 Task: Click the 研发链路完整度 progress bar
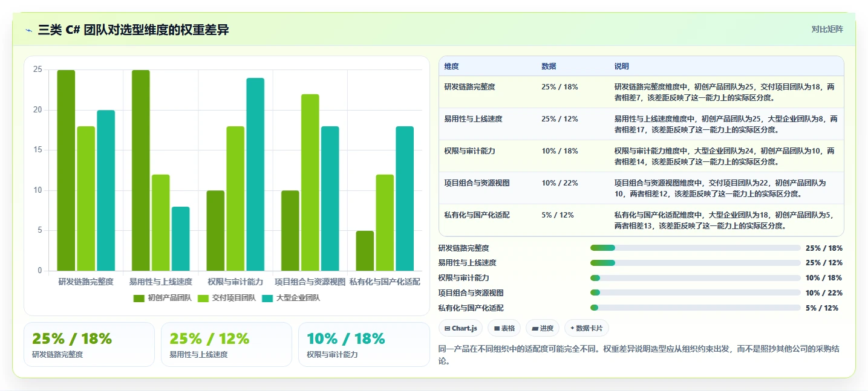tap(696, 248)
